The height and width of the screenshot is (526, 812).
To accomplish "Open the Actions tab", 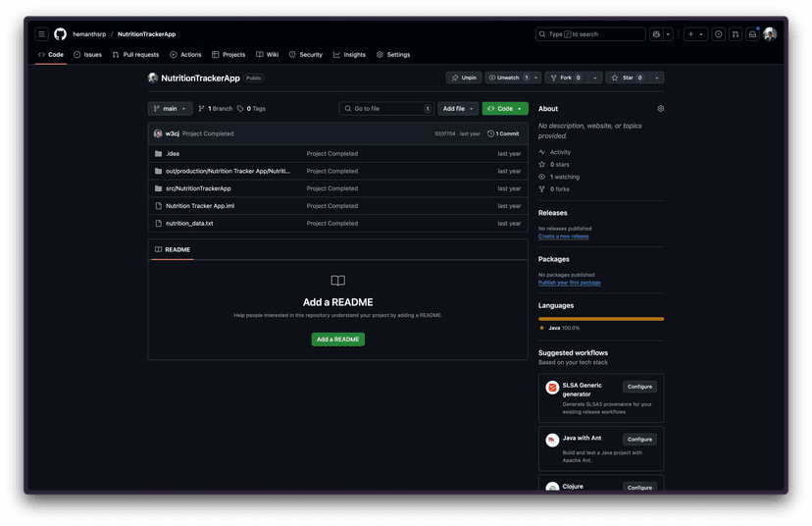I will tap(185, 54).
